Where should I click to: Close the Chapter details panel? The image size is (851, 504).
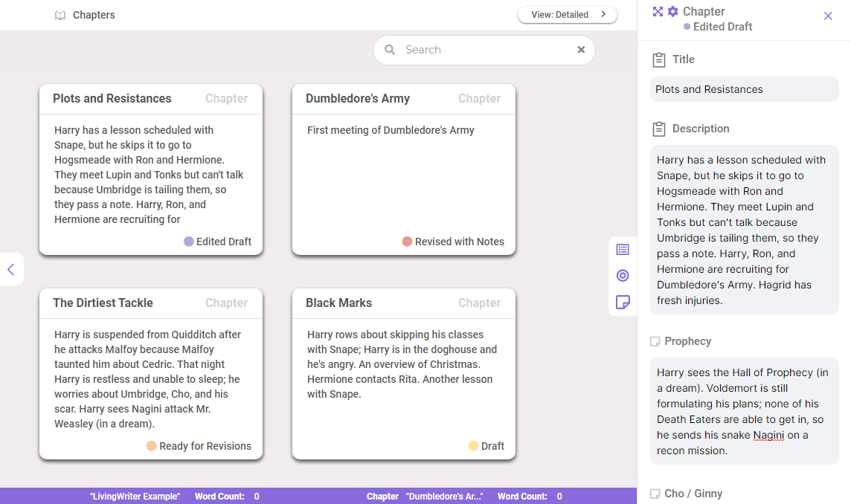(828, 16)
